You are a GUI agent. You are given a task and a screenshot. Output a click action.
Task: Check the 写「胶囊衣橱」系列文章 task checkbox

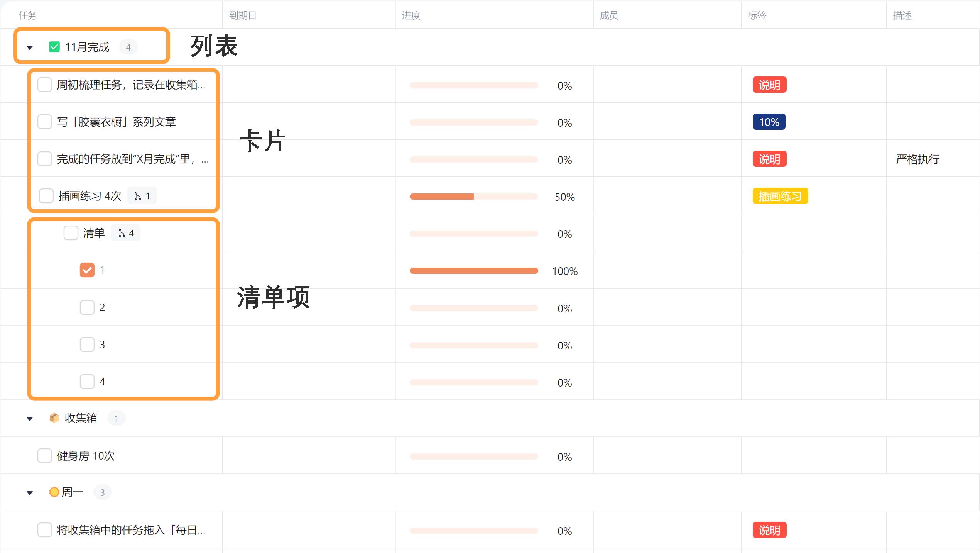coord(45,122)
